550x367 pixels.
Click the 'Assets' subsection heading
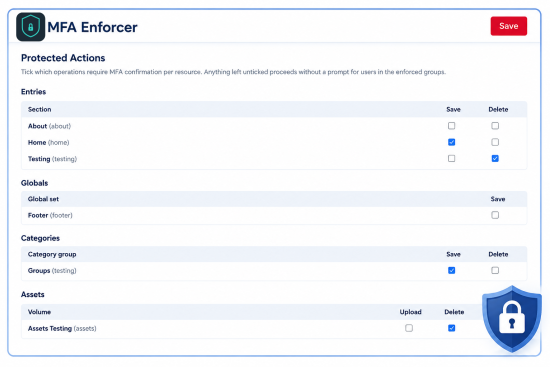[x=33, y=294]
